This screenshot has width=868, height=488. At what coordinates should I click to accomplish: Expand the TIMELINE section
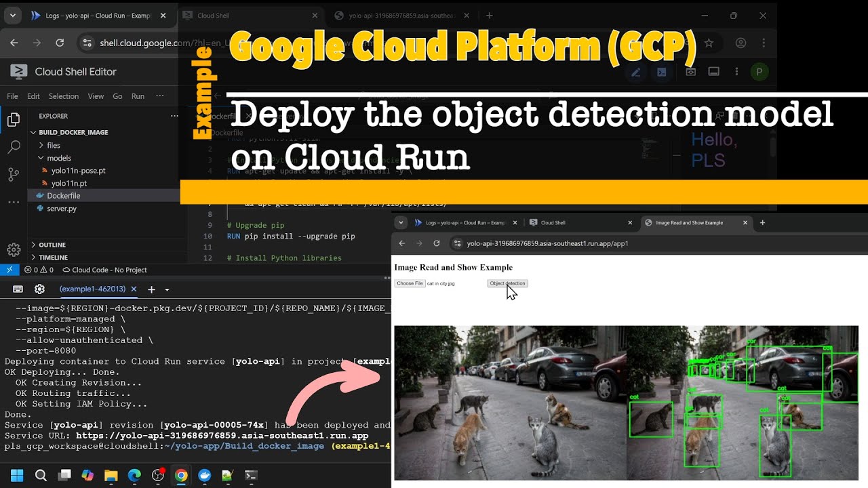[53, 258]
